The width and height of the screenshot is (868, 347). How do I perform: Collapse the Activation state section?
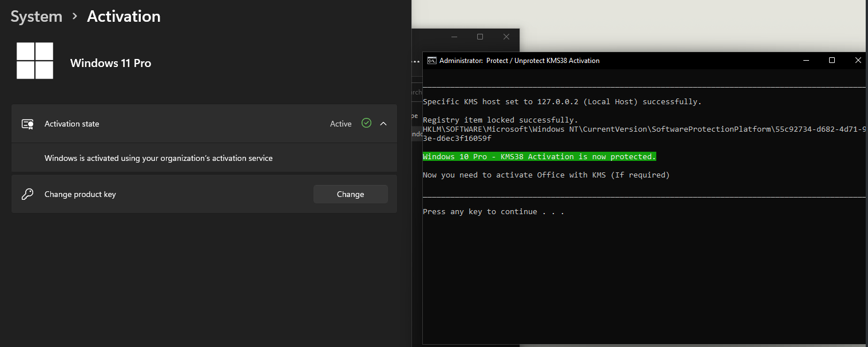(383, 123)
